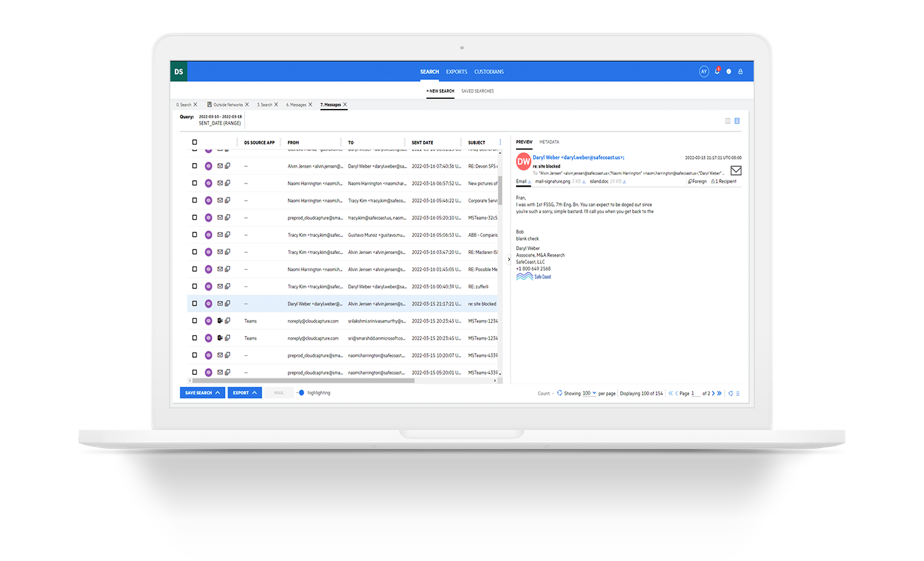The height and width of the screenshot is (561, 924).
Task: Open the 'Outside Networks' tab
Action: coord(228,104)
